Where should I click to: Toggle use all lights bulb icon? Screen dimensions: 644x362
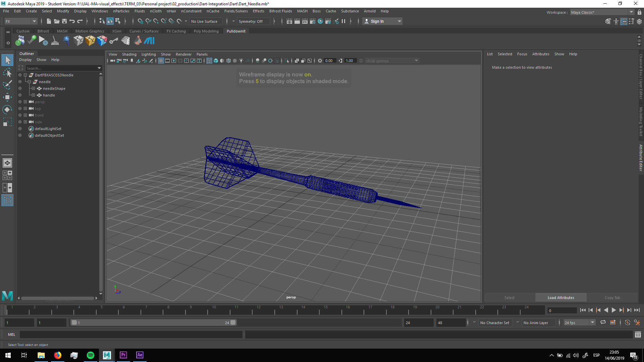pyautogui.click(x=241, y=61)
